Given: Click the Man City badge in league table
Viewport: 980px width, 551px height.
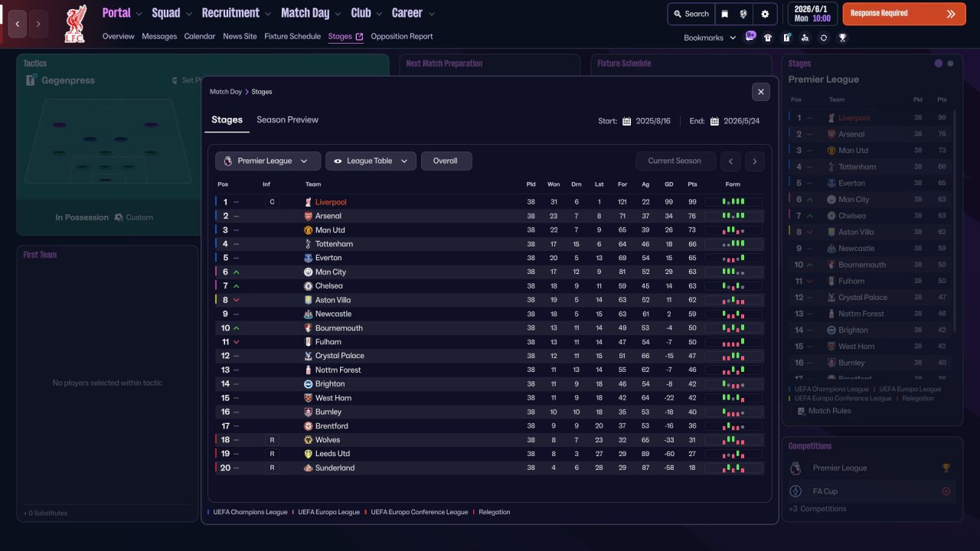Looking at the screenshot, I should (x=309, y=272).
